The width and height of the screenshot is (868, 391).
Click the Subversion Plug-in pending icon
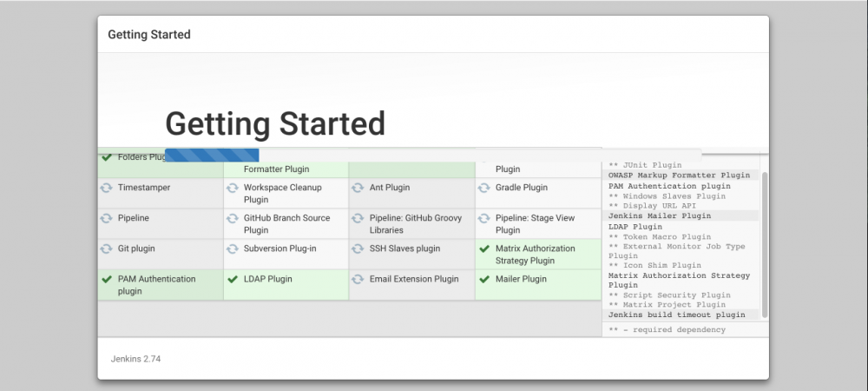232,249
